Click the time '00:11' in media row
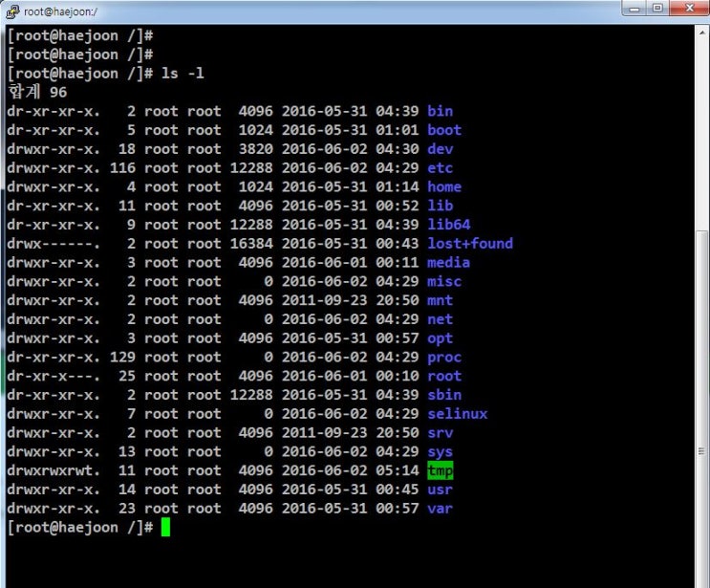 (x=398, y=263)
